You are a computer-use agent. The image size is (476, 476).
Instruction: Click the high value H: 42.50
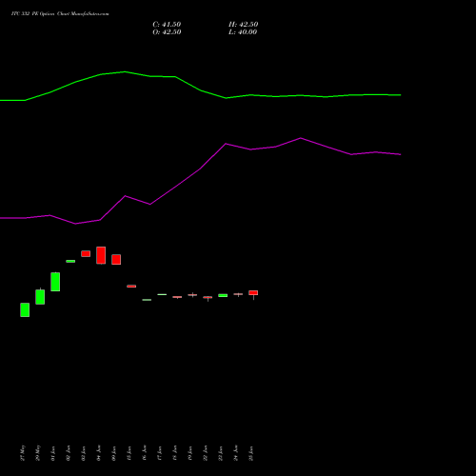tap(243, 25)
